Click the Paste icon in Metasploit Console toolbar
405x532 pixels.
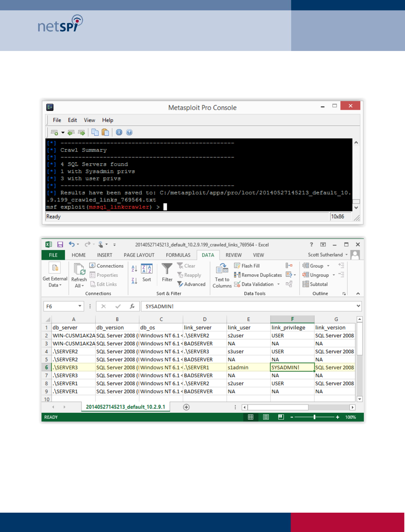(105, 132)
